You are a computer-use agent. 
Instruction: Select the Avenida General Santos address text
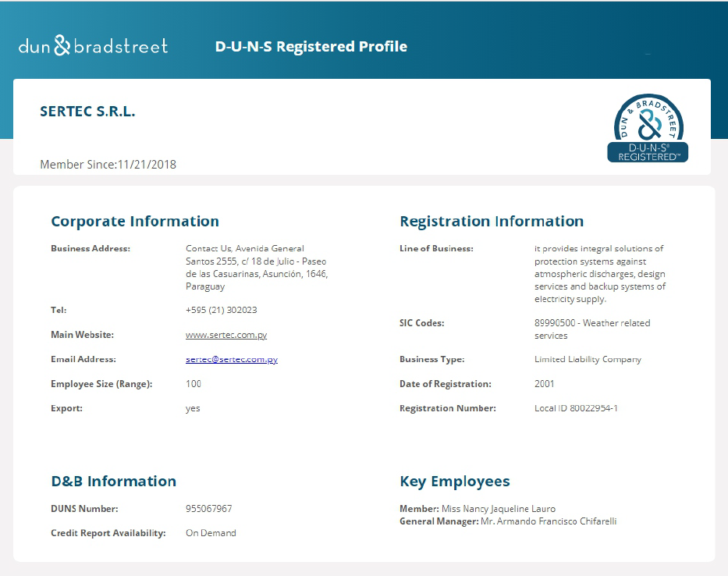257,268
